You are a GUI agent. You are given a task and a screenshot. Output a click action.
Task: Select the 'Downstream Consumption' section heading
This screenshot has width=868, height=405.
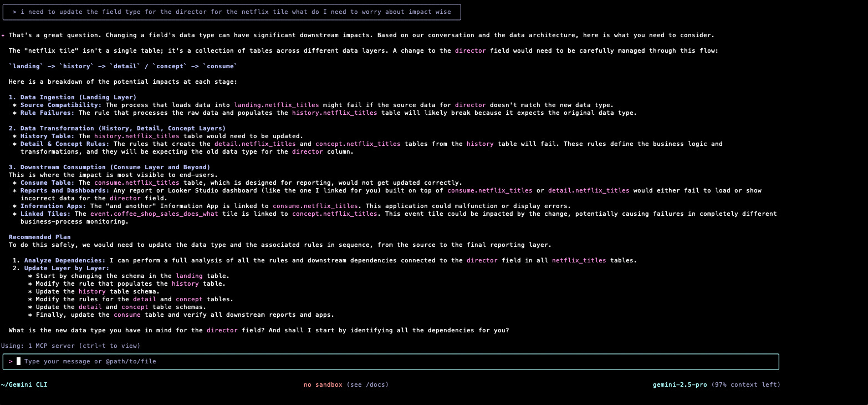pos(110,167)
